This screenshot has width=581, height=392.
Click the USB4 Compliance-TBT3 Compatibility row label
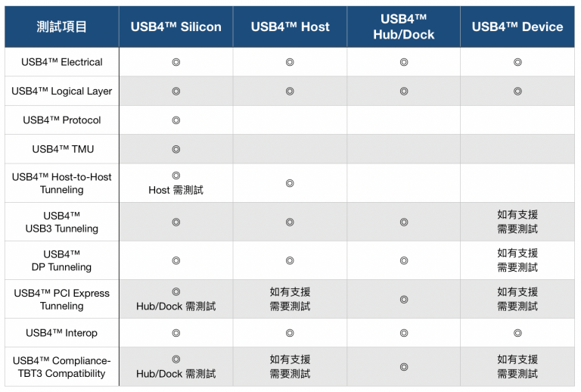pos(61,366)
